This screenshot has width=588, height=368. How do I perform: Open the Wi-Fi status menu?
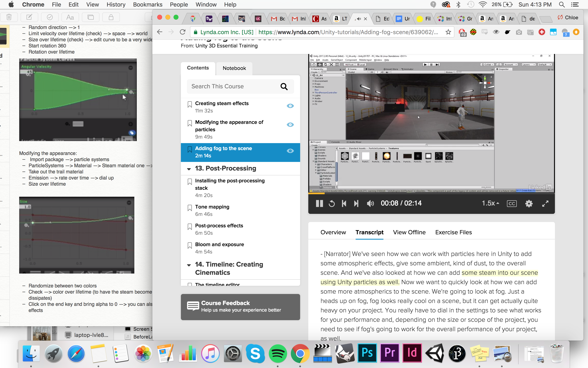coord(483,4)
